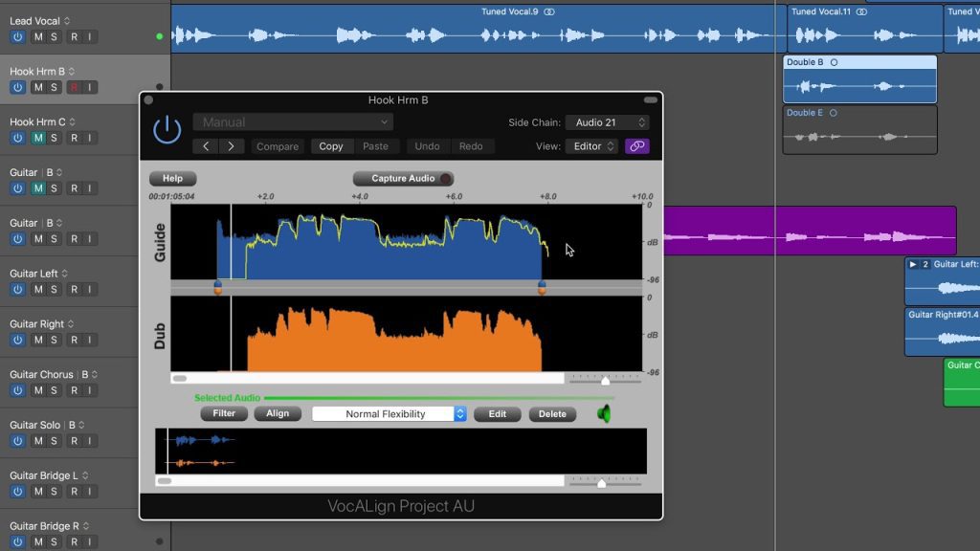Screen dimensions: 980x551
Task: Enable the purple link icon in plugin header
Action: (636, 145)
